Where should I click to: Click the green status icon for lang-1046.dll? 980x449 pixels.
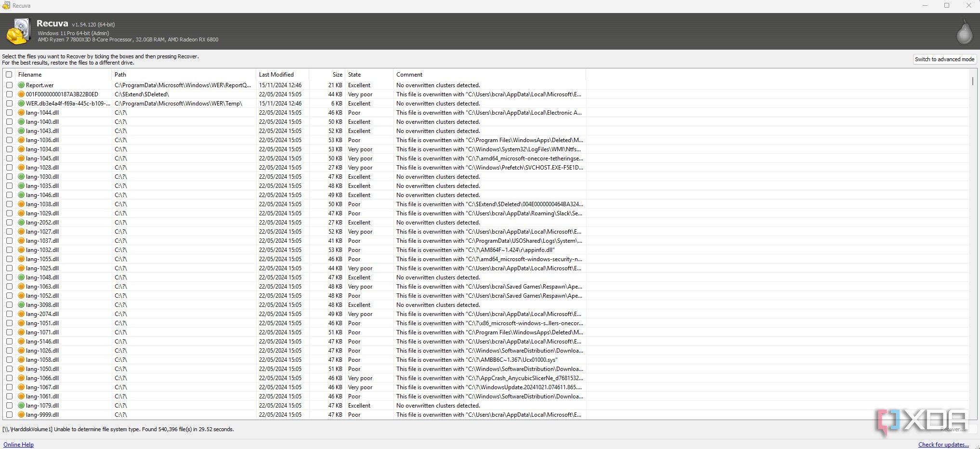pos(21,195)
